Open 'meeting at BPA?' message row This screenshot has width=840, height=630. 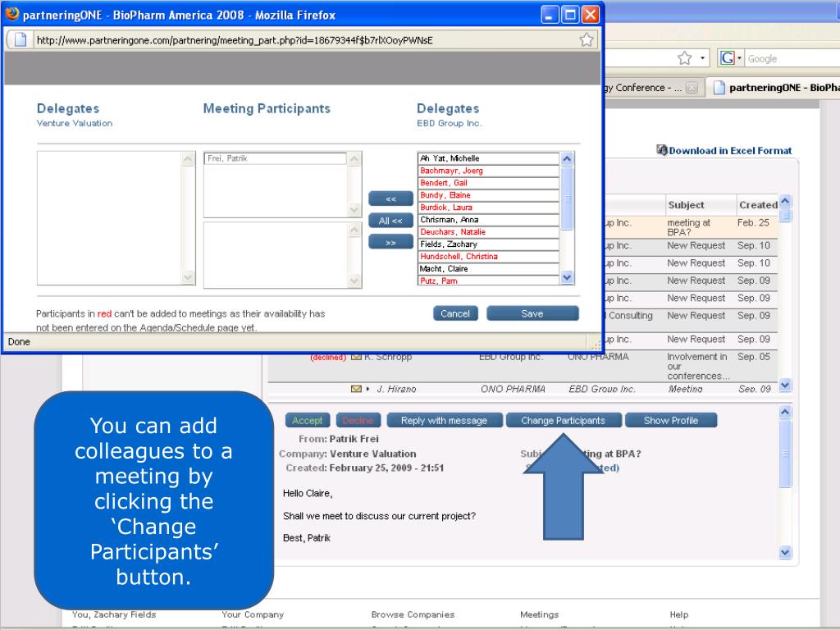(689, 227)
